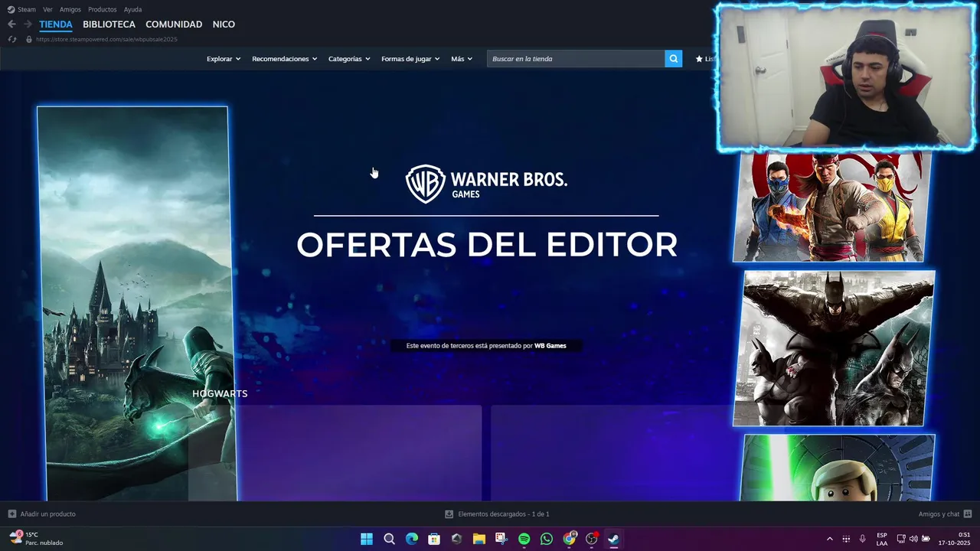980x551 pixels.
Task: Open the Ayuda menu
Action: [132, 9]
